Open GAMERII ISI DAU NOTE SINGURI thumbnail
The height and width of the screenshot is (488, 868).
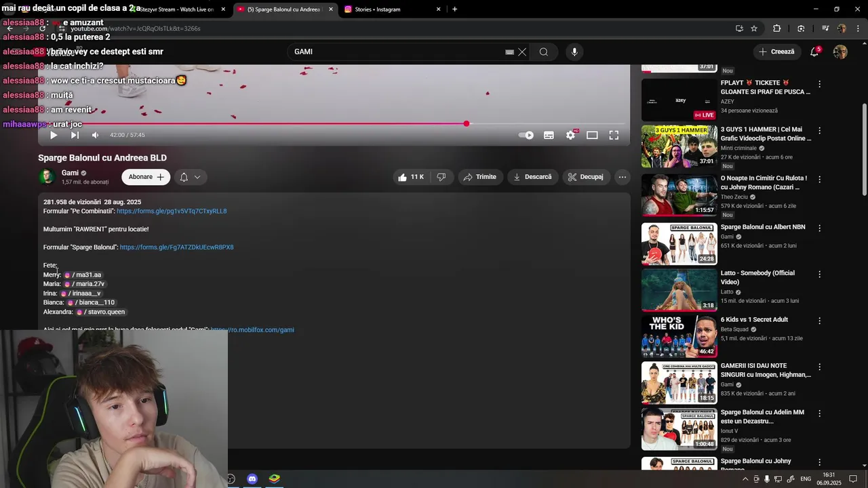click(x=679, y=383)
